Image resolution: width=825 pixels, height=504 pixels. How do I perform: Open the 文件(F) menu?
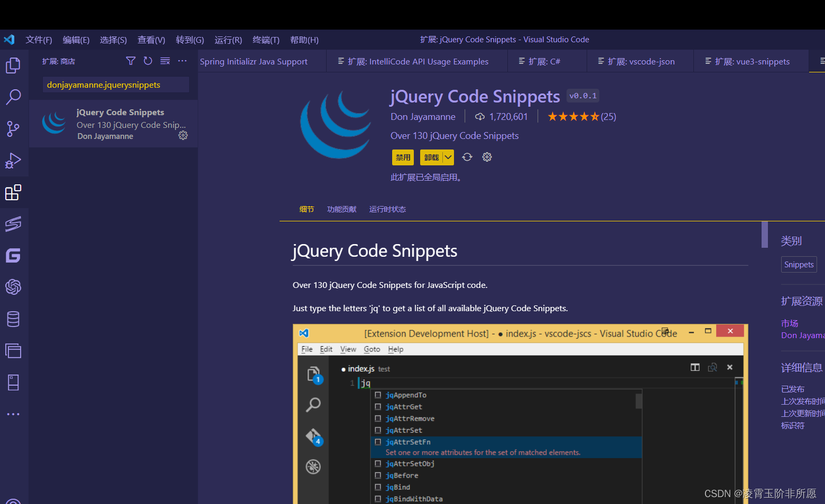(39, 40)
